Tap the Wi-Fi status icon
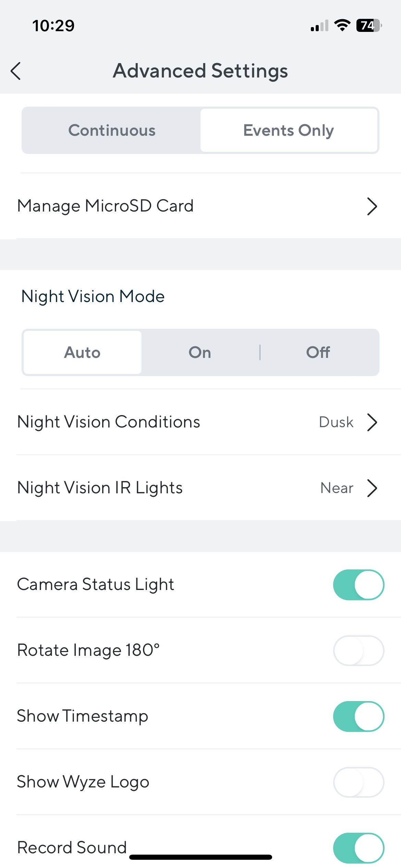 click(x=342, y=25)
